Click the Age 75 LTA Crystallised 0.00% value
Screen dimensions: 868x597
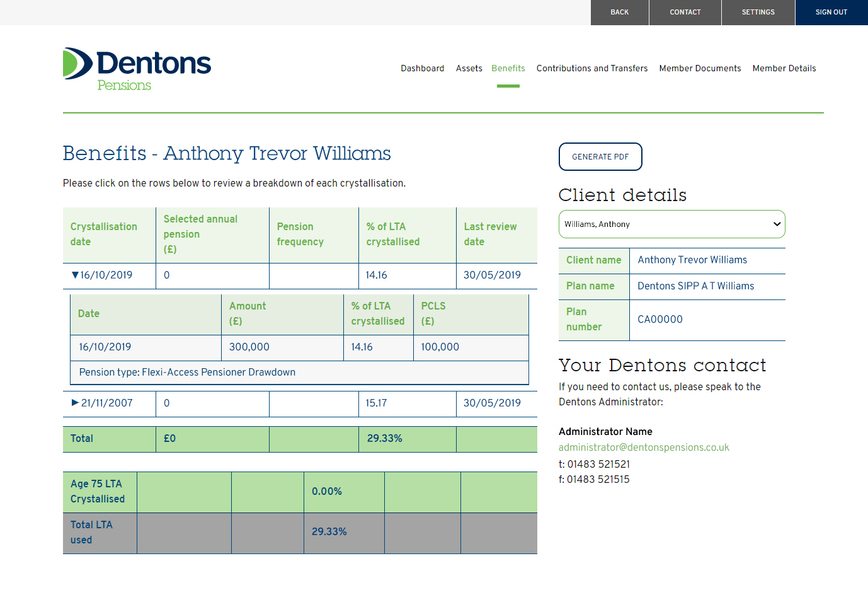point(326,491)
